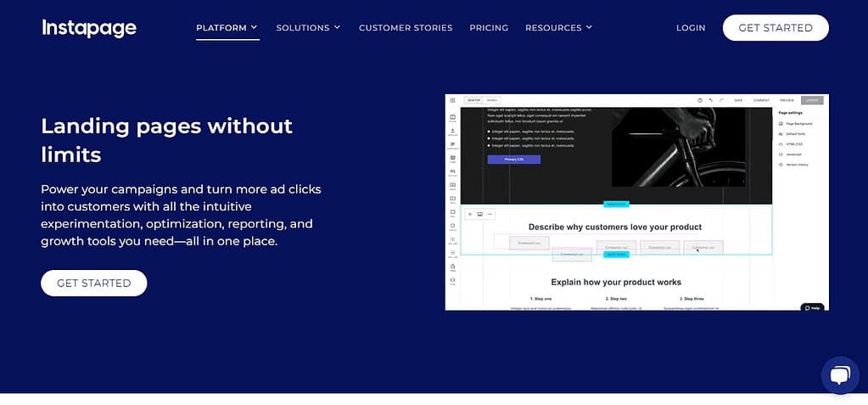This screenshot has width=868, height=405.
Task: Expand the Resources dropdown menu
Action: click(x=558, y=28)
